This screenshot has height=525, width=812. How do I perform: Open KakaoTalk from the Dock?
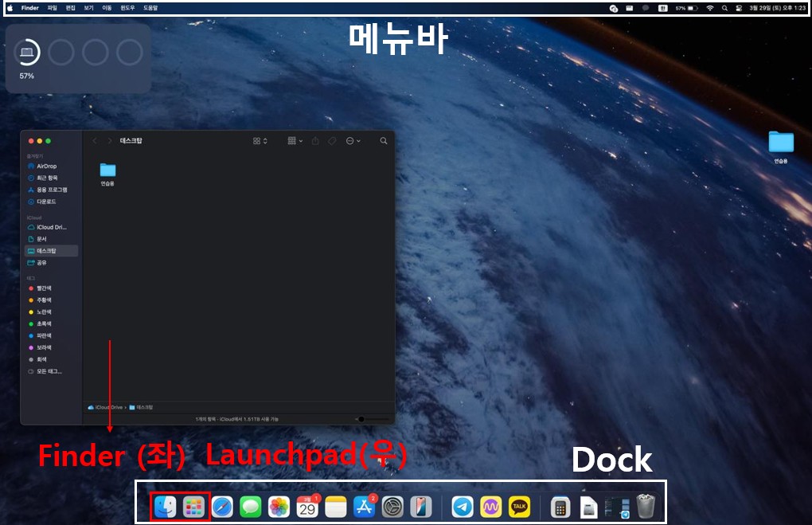pyautogui.click(x=519, y=507)
